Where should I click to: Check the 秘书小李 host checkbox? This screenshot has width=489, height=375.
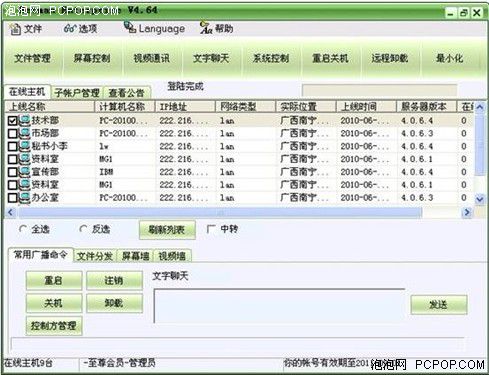click(x=12, y=146)
